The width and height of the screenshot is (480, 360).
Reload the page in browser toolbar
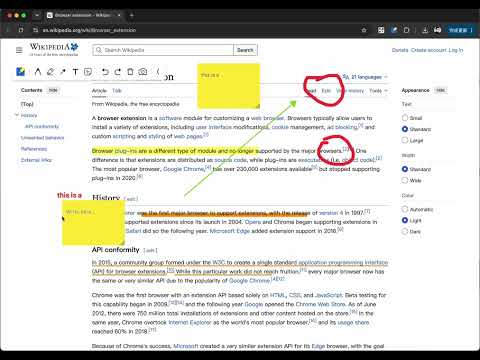[x=21, y=30]
